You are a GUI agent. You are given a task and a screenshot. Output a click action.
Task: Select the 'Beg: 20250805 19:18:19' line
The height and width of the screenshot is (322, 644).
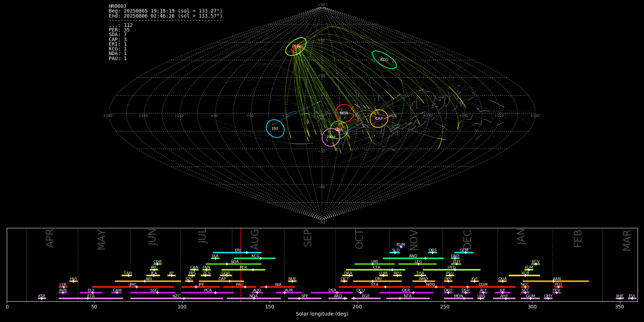pyautogui.click(x=166, y=11)
